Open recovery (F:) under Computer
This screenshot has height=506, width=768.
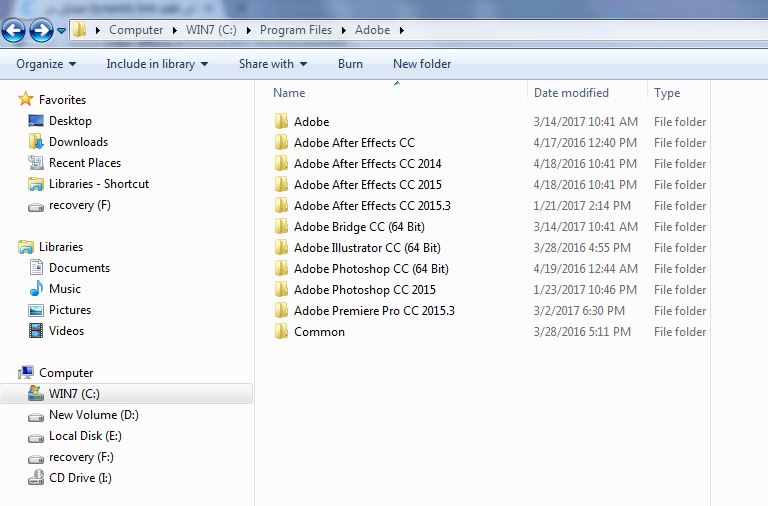pyautogui.click(x=81, y=457)
